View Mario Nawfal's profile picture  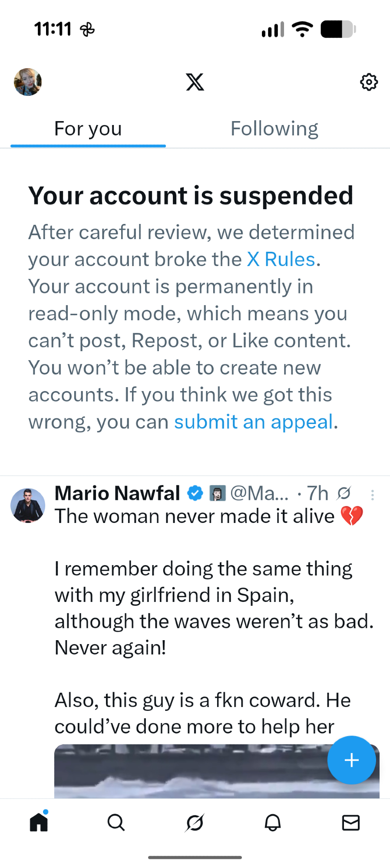pyautogui.click(x=28, y=506)
